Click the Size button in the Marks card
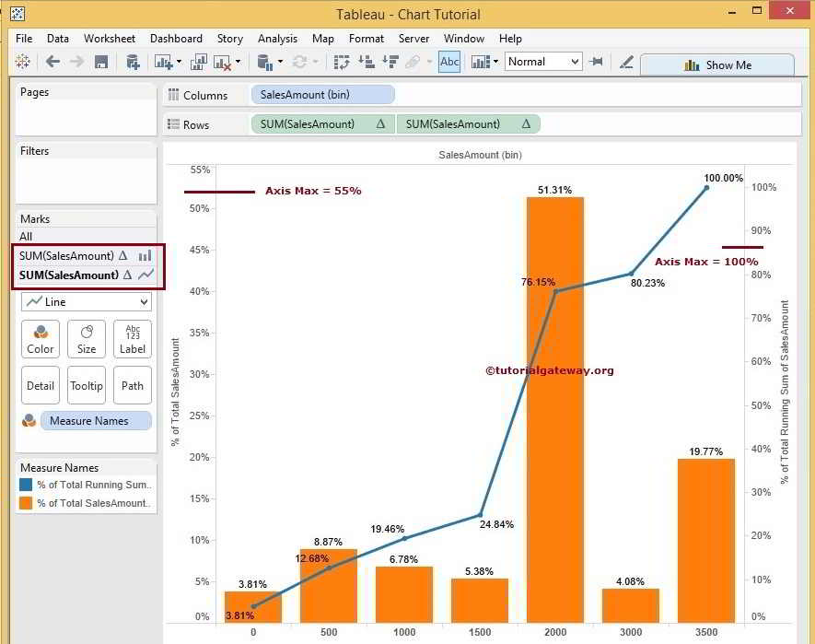 [x=87, y=339]
